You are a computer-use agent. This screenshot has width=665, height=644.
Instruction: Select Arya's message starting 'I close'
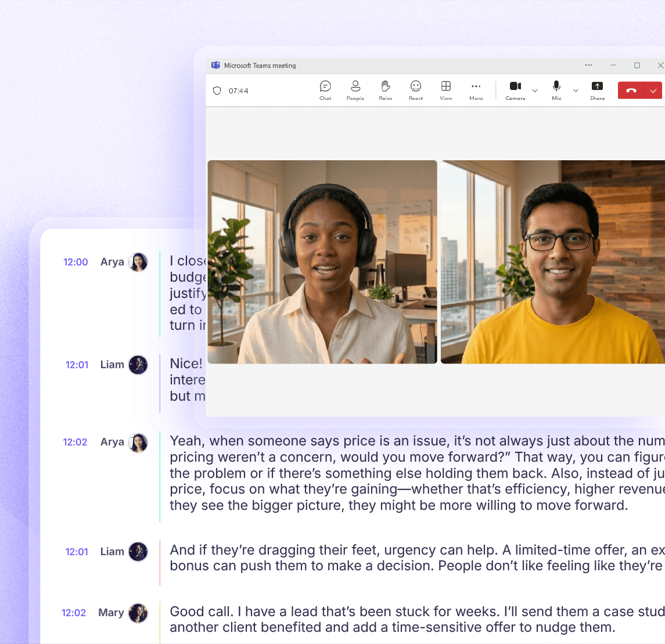188,293
